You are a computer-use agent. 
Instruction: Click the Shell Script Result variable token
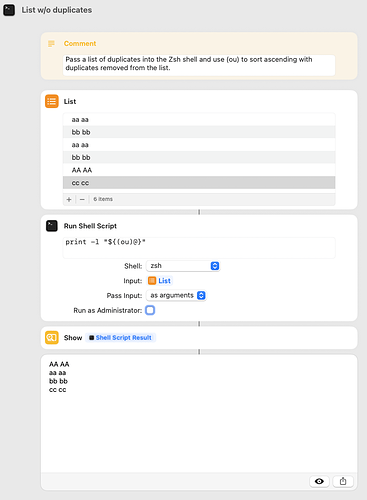tap(120, 338)
